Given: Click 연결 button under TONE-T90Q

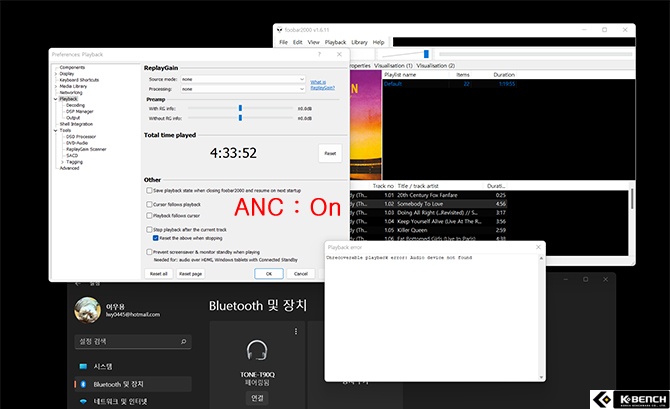Looking at the screenshot, I should [257, 398].
